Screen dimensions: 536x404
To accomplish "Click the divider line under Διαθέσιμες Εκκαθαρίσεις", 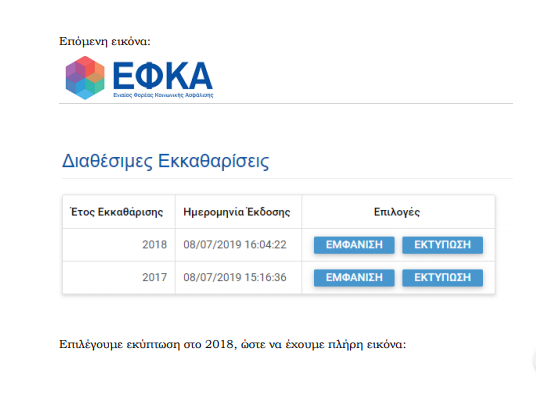I will [287, 178].
